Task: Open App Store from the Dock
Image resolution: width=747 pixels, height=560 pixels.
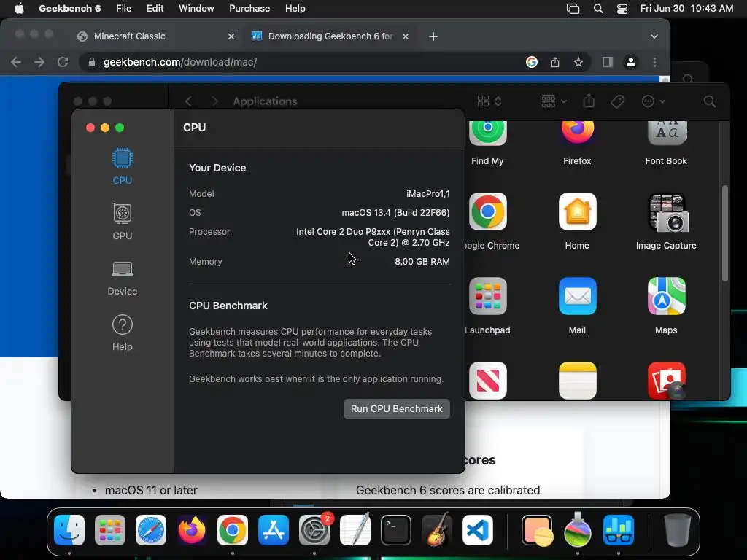Action: [274, 530]
